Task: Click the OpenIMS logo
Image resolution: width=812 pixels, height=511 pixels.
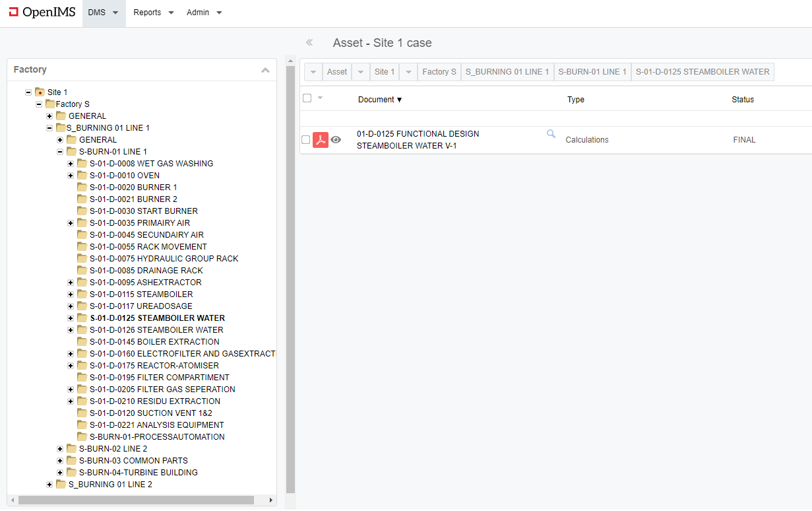Action: click(42, 13)
